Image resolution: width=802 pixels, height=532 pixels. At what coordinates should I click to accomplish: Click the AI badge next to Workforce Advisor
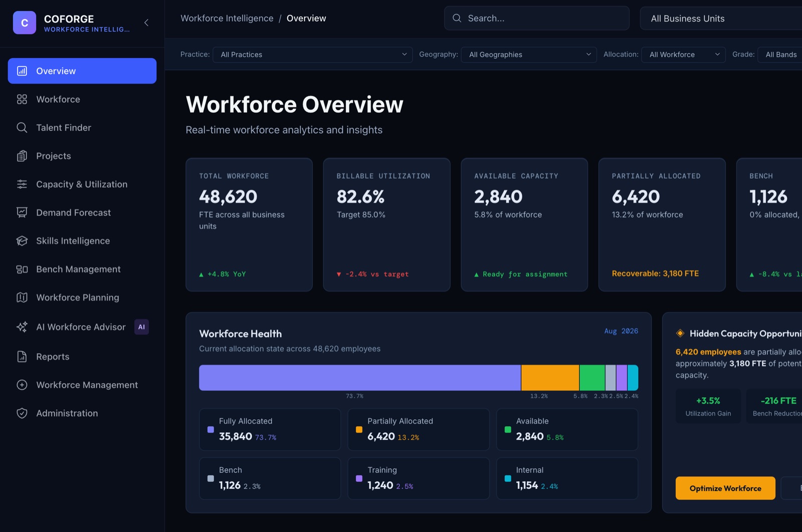click(x=141, y=327)
